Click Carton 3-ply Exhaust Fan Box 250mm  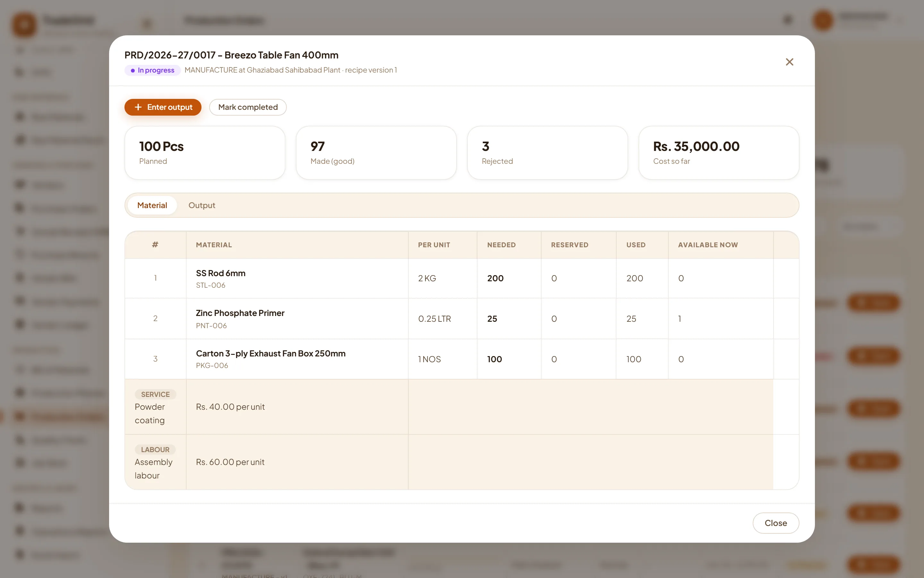[271, 354]
